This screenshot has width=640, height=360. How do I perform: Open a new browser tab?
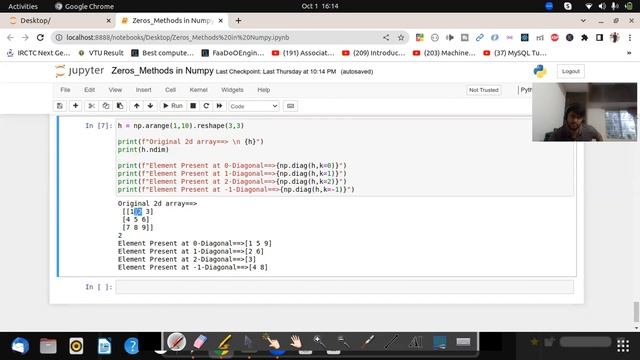click(x=238, y=20)
